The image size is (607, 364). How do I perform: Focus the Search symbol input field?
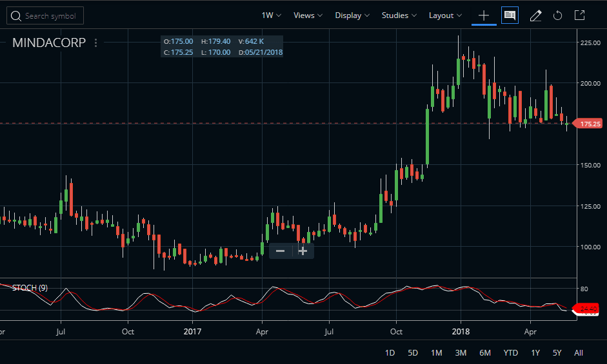[45, 15]
